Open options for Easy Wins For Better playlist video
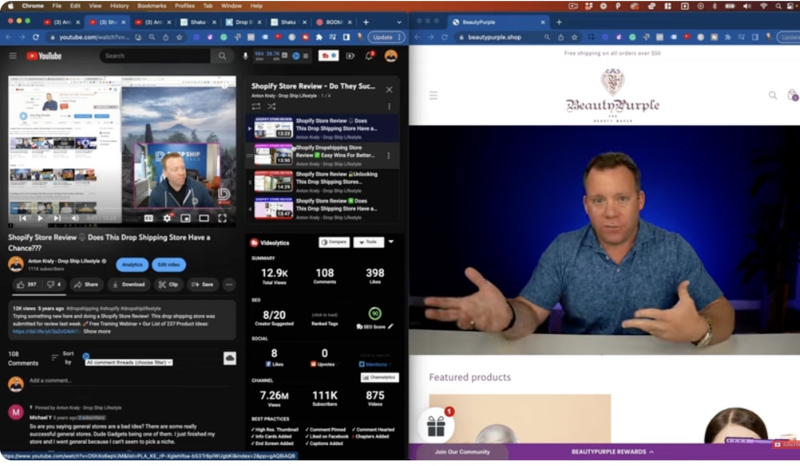 [x=389, y=155]
